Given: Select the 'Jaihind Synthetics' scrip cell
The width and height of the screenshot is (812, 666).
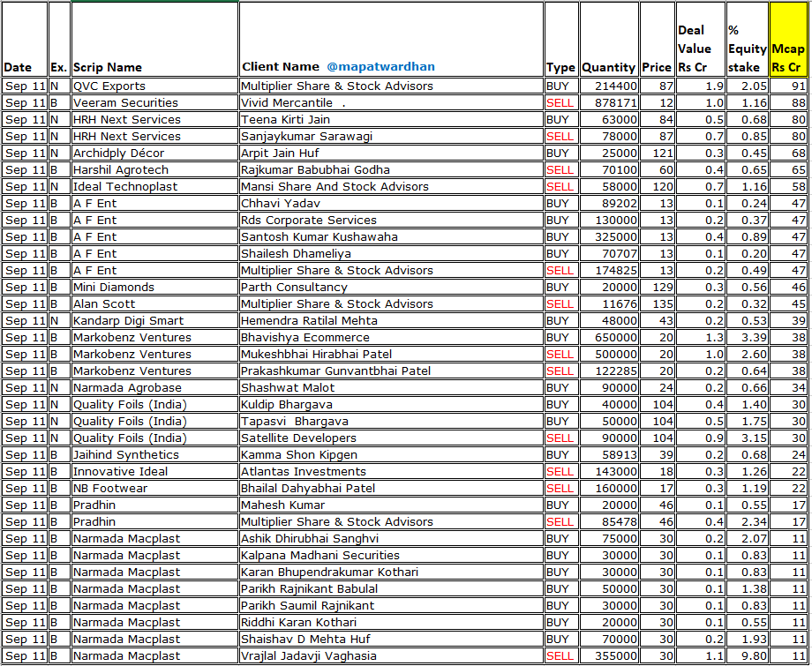Looking at the screenshot, I should pos(154,455).
